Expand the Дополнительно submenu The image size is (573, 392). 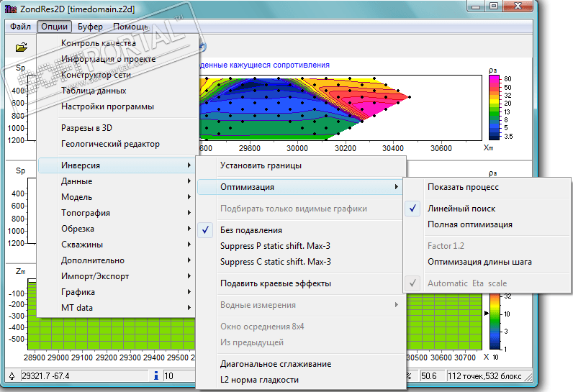coord(117,260)
